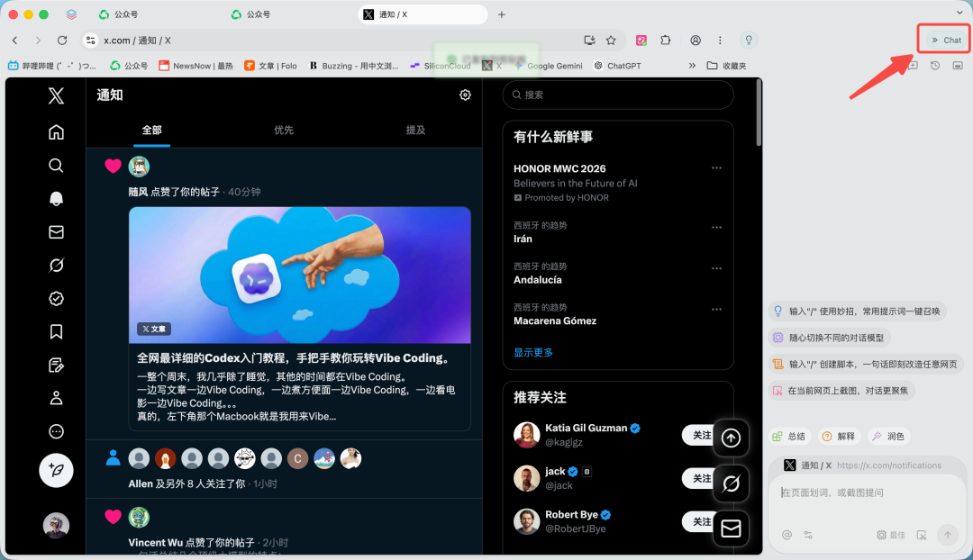
Task: Select the Search magnifier icon on X
Action: (x=56, y=165)
